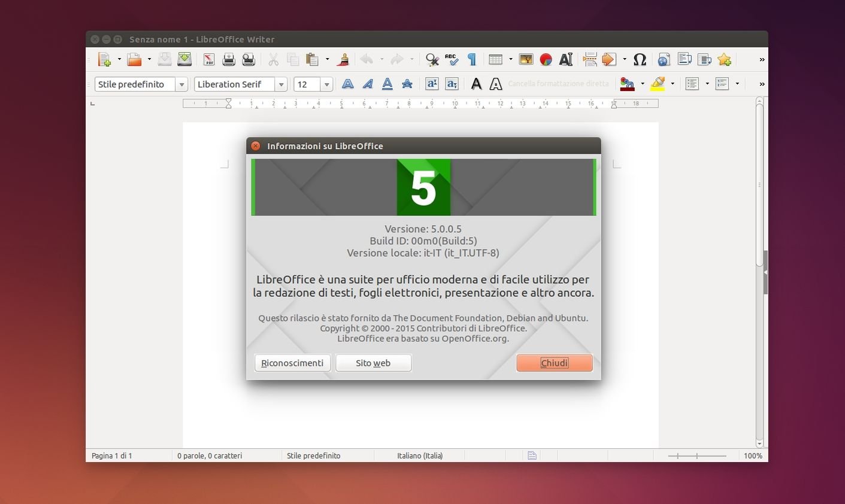Insert a chart using the pie icon
The width and height of the screenshot is (845, 504).
pyautogui.click(x=546, y=59)
